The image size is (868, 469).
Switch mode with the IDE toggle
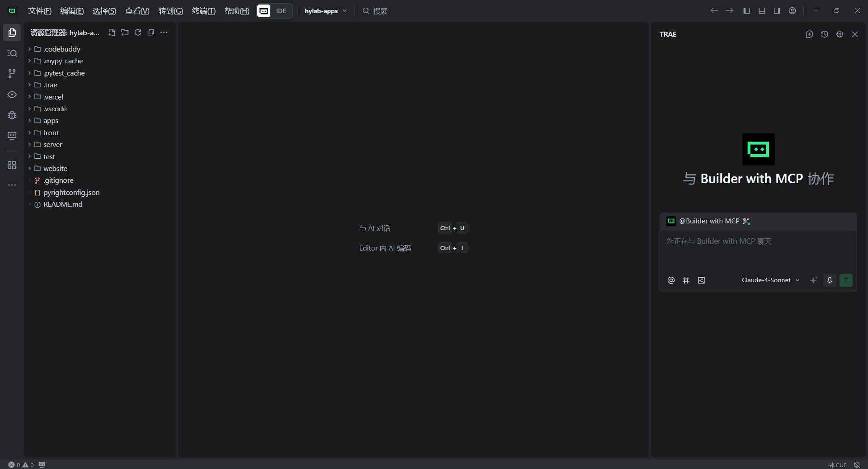274,11
